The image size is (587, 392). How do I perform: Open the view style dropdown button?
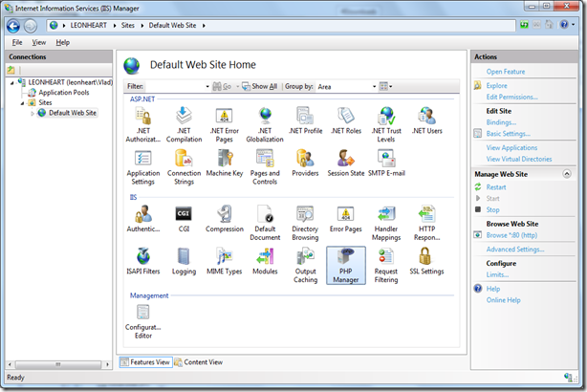385,86
